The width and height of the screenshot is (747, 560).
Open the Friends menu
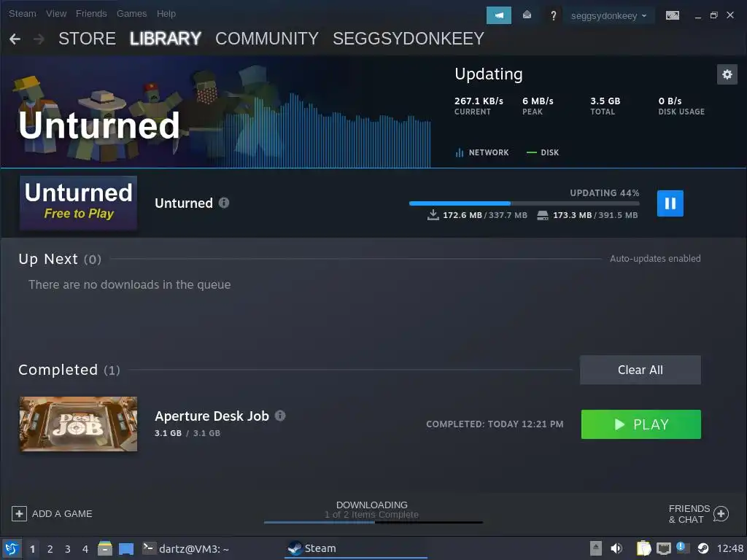91,13
